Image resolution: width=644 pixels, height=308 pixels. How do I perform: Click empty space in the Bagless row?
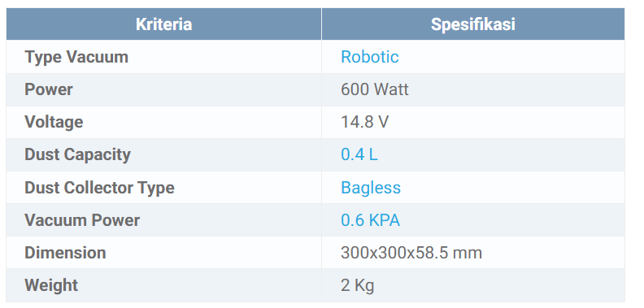tap(513, 187)
